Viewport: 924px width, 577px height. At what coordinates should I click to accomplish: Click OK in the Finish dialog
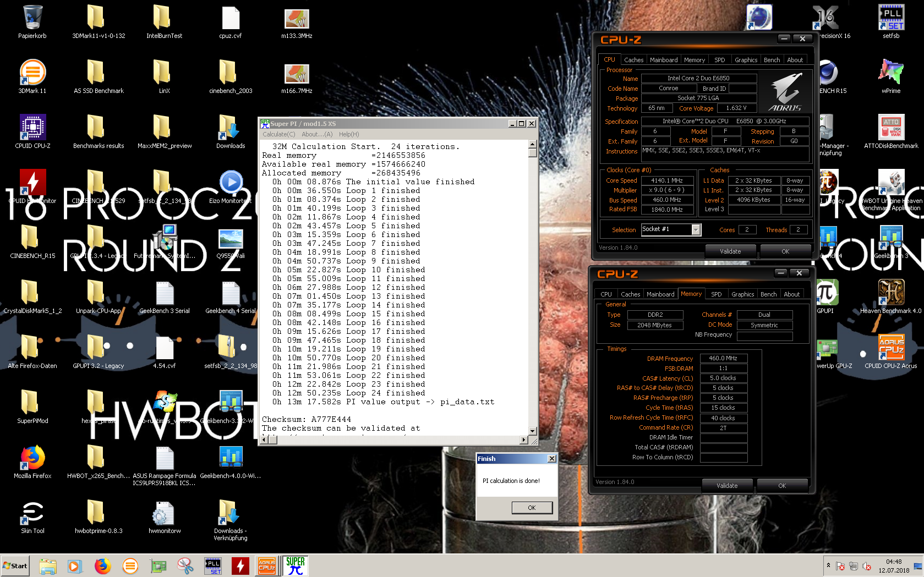click(x=532, y=508)
